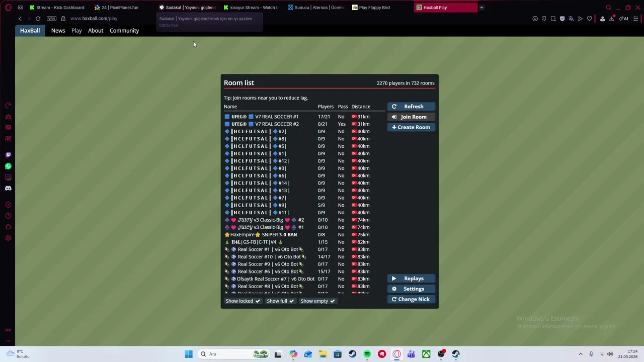
Task: Open the Play menu item
Action: [x=76, y=31]
